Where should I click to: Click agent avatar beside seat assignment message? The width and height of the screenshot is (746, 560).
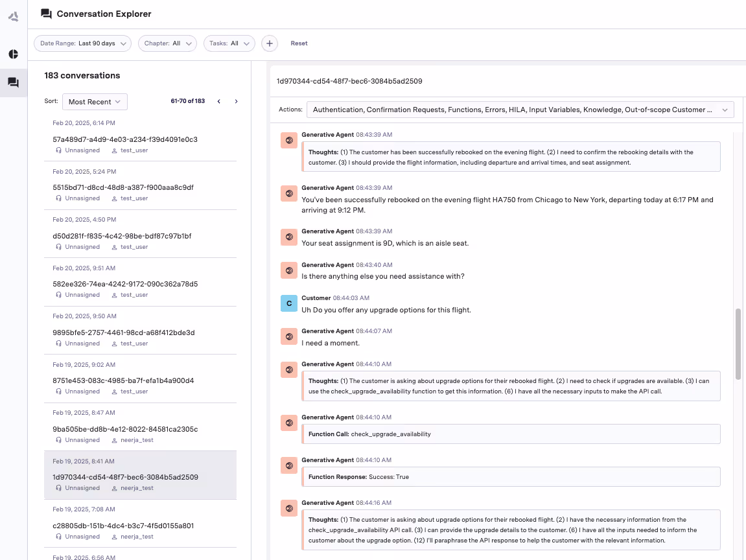pos(289,237)
